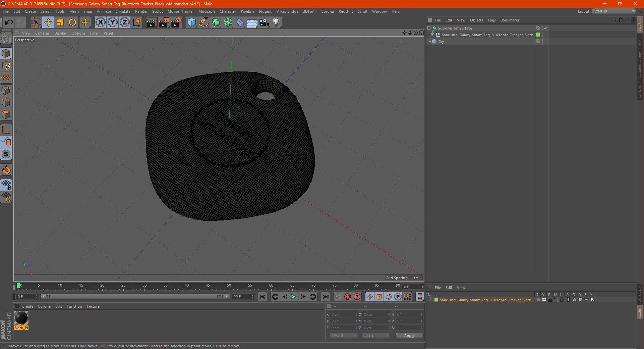
Task: Select the Live Selection tool
Action: 36,22
